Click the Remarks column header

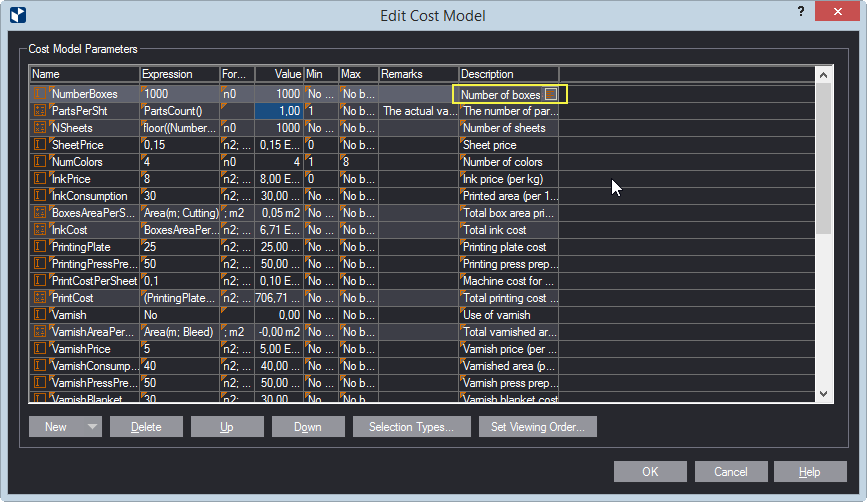[x=419, y=74]
